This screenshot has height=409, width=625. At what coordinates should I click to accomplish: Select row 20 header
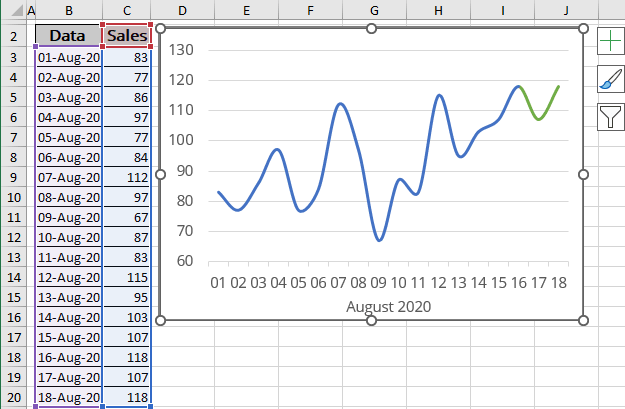pos(14,397)
